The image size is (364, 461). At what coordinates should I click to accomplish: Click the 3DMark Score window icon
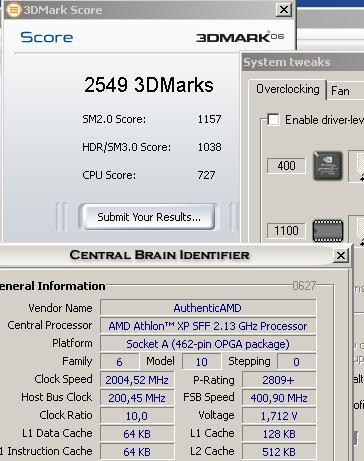(13, 10)
